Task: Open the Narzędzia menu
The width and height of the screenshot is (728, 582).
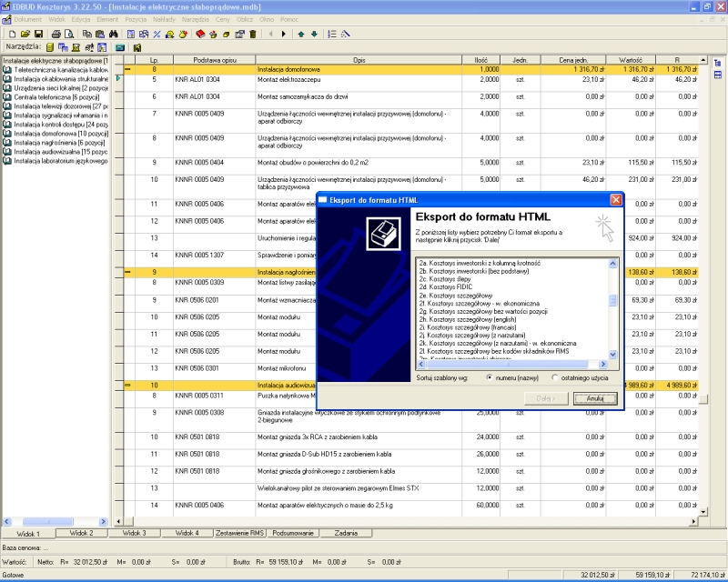Action: click(196, 19)
